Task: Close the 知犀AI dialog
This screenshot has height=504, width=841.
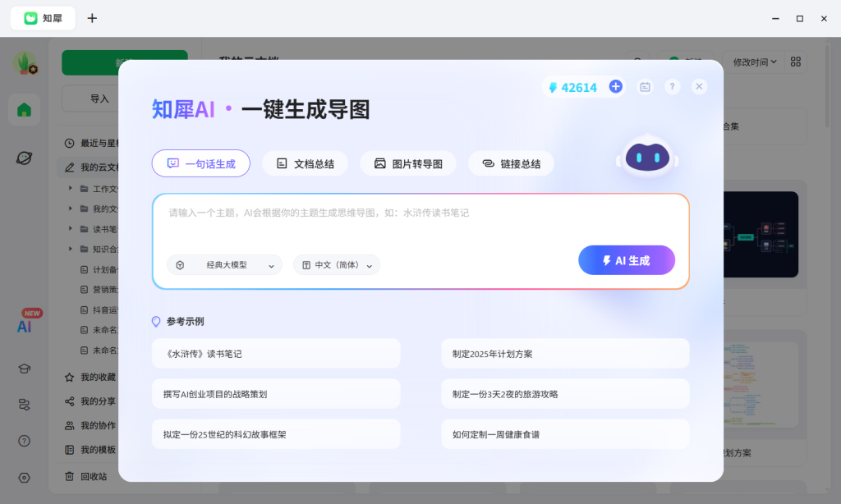Action: (699, 87)
